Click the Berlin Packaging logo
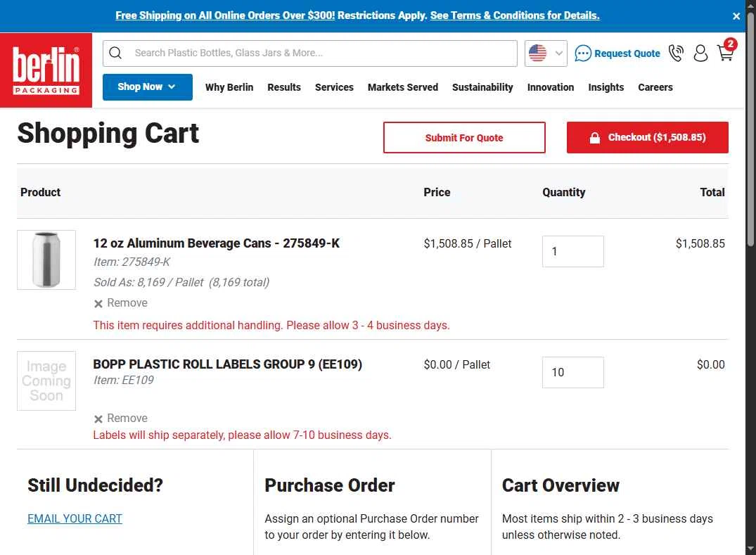756x555 pixels. tap(46, 70)
